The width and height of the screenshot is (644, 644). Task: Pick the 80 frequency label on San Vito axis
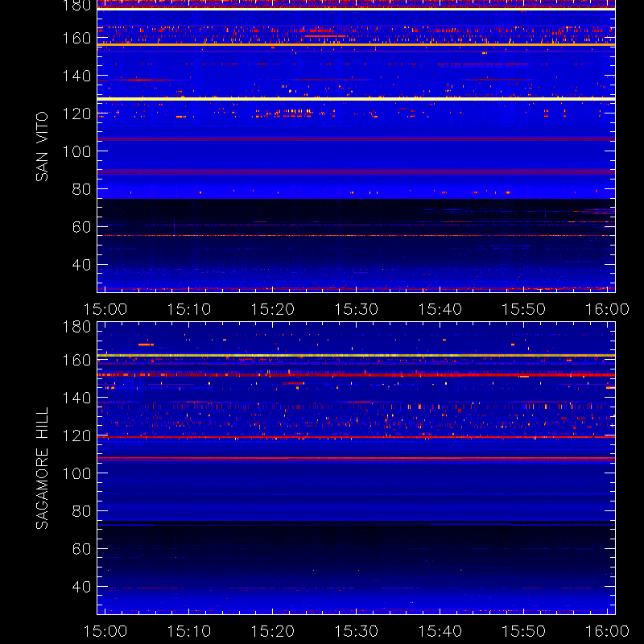pyautogui.click(x=82, y=189)
